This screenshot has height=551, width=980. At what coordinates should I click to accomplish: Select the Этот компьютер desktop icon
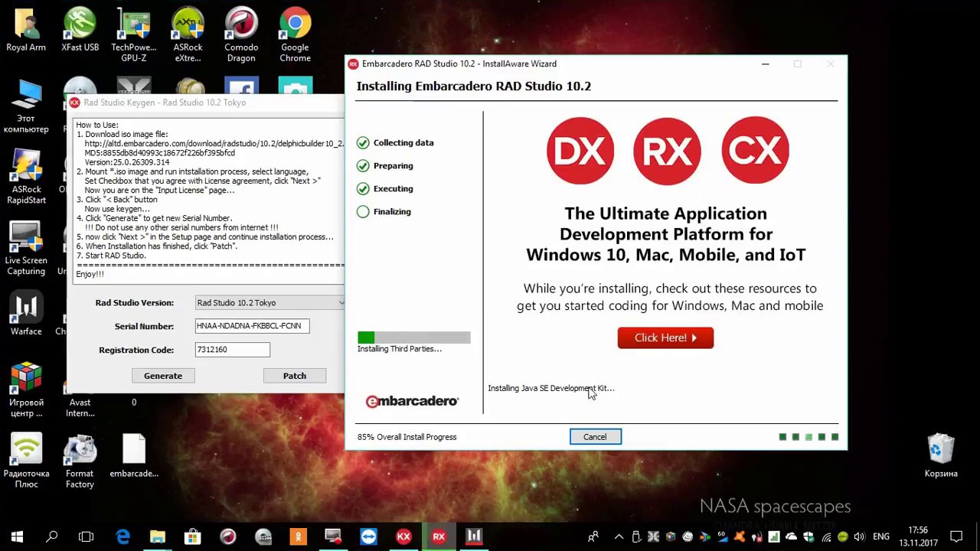[26, 106]
